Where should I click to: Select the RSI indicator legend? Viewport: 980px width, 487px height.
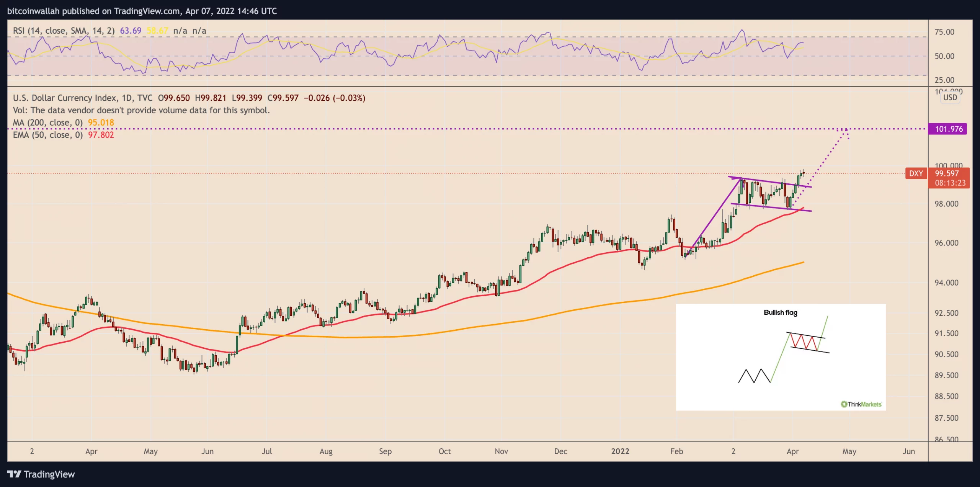(x=64, y=31)
